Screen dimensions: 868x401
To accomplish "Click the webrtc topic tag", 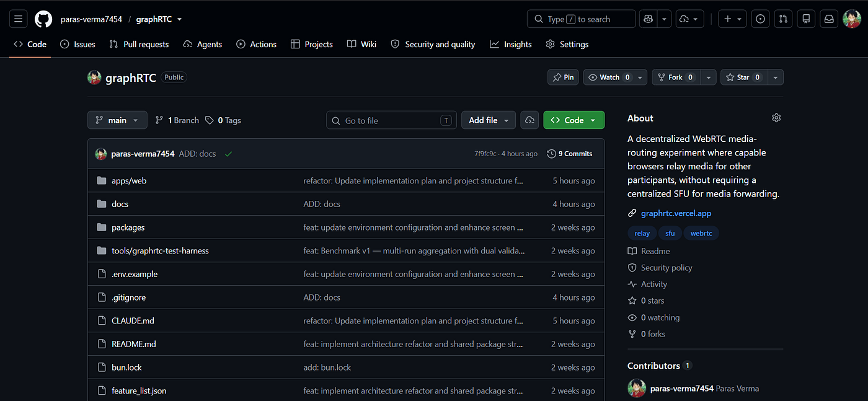I will pos(701,234).
